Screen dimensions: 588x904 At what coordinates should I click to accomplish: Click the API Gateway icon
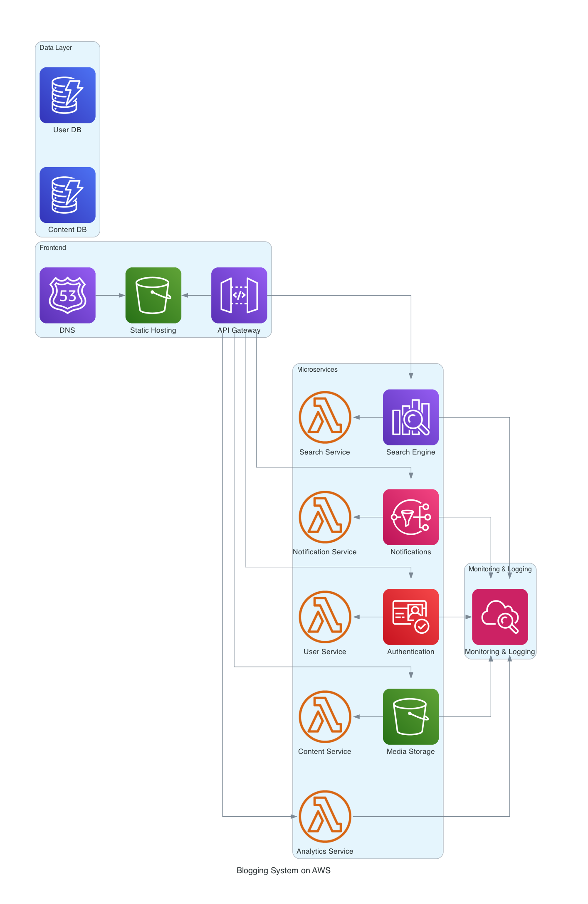point(239,295)
